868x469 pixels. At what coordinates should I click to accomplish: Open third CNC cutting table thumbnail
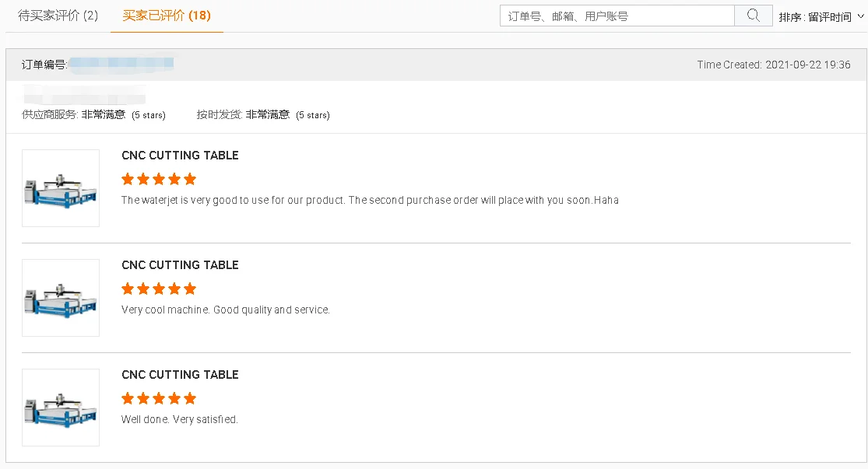point(61,408)
